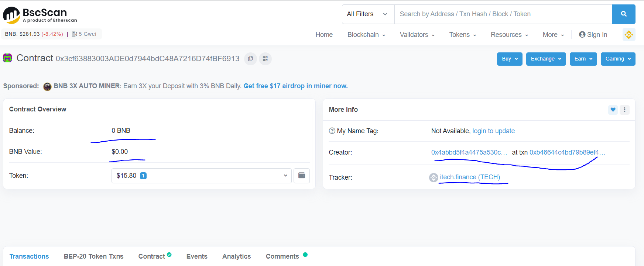Click the Binance network diamond icon

point(629,35)
